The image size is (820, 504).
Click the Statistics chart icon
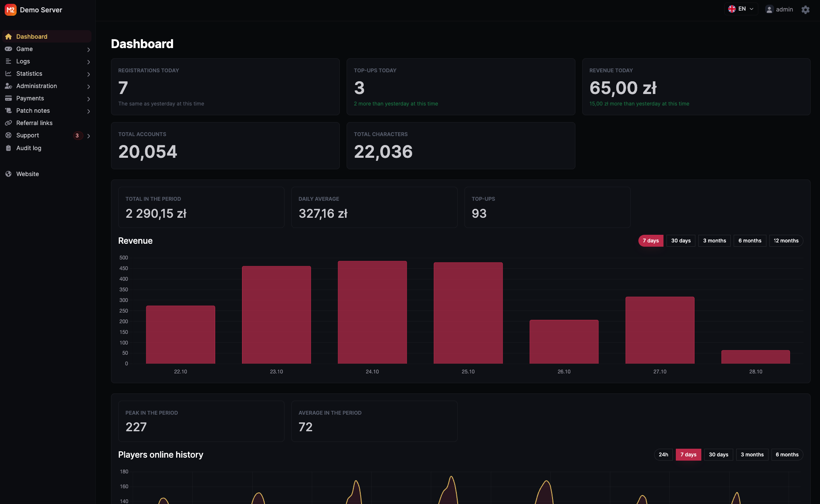(x=9, y=74)
